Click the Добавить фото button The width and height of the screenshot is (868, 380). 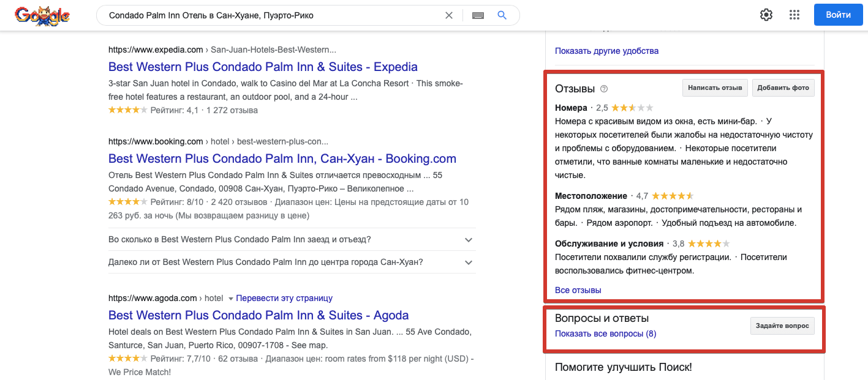click(783, 88)
